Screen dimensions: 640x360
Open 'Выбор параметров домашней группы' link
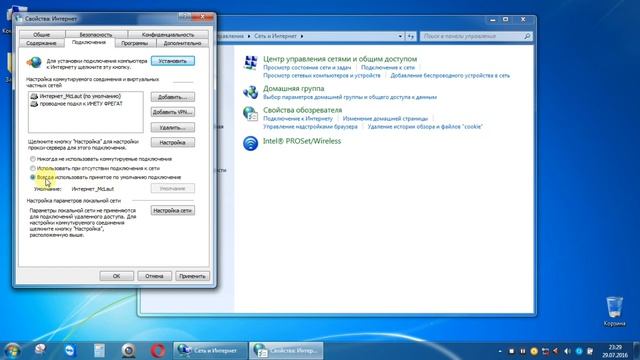350,97
